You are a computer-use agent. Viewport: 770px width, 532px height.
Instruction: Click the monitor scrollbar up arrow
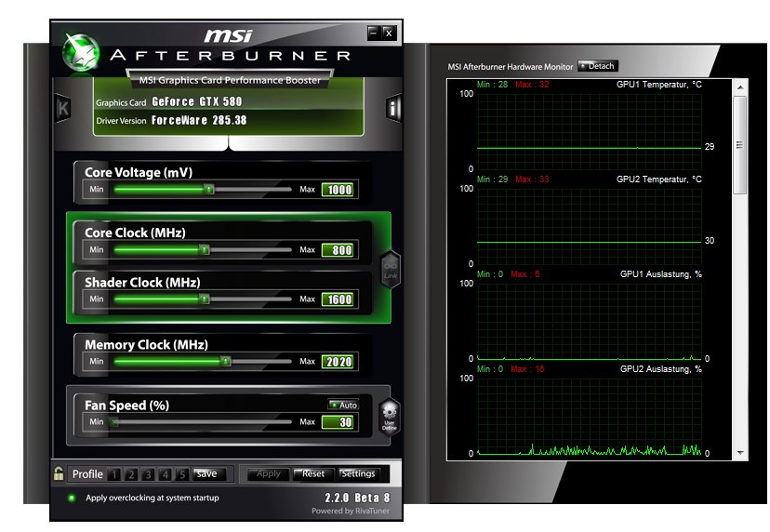click(x=740, y=87)
